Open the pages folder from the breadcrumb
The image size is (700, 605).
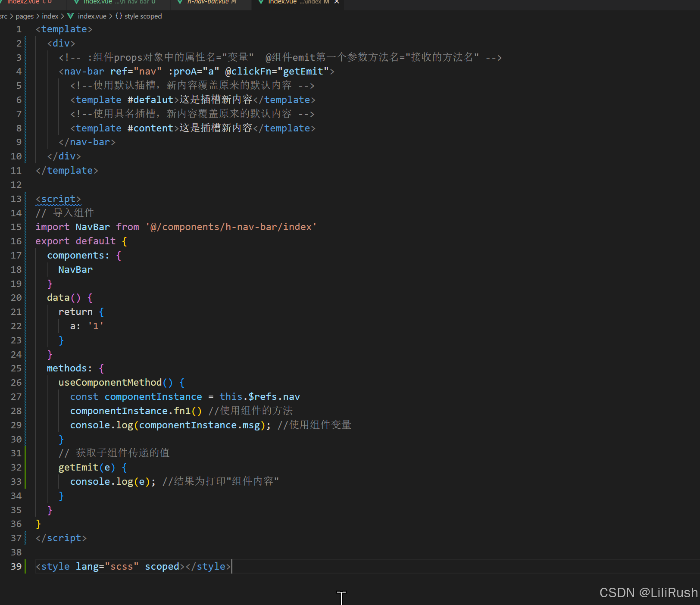tap(25, 16)
